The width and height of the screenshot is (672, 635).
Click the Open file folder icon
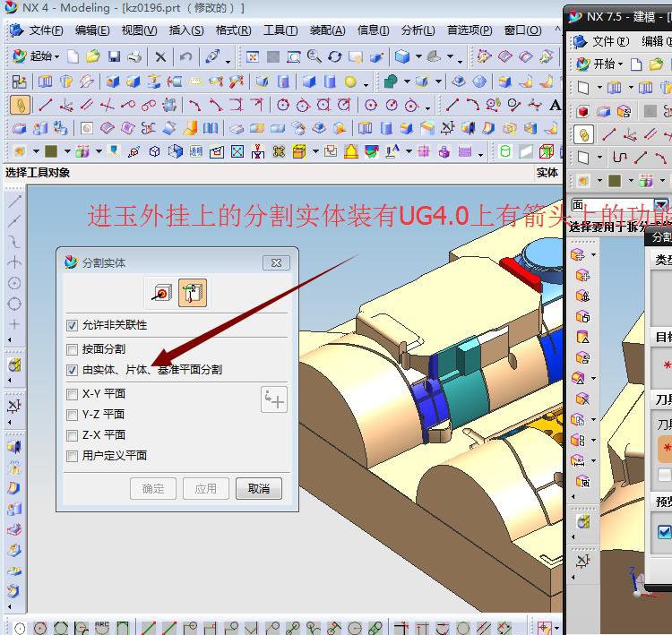[92, 56]
